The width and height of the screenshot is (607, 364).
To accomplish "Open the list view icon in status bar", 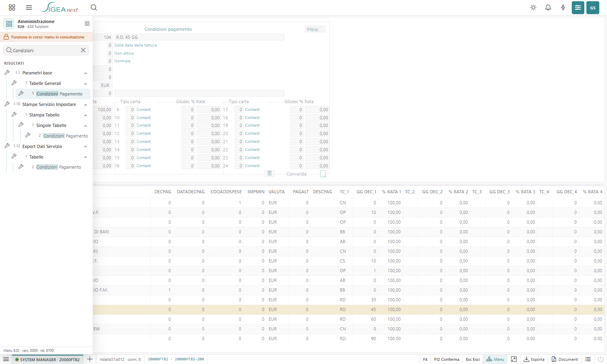I will [588, 359].
